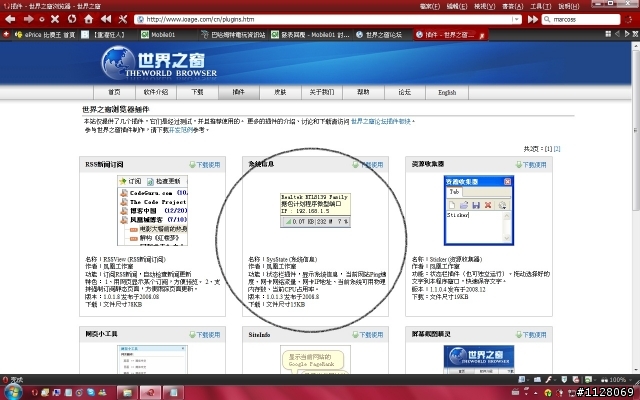
Task: Switch to the 世界之窗论坛 tab
Action: 380,35
